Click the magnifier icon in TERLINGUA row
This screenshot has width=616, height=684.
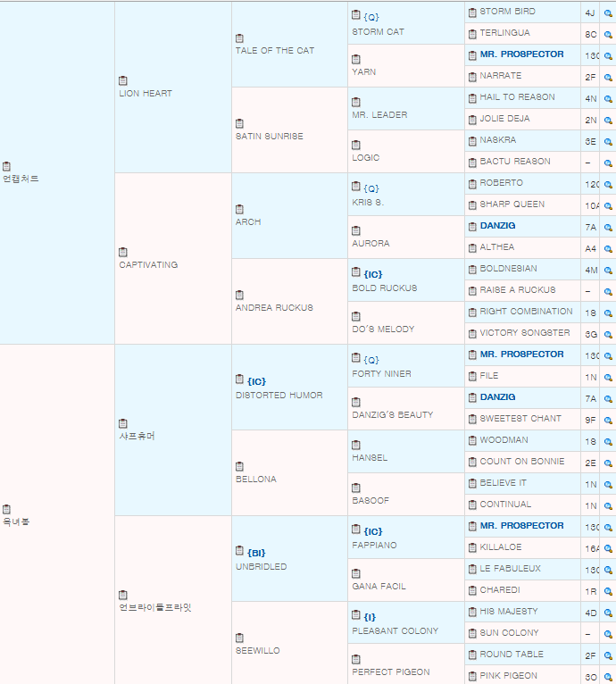tap(608, 35)
